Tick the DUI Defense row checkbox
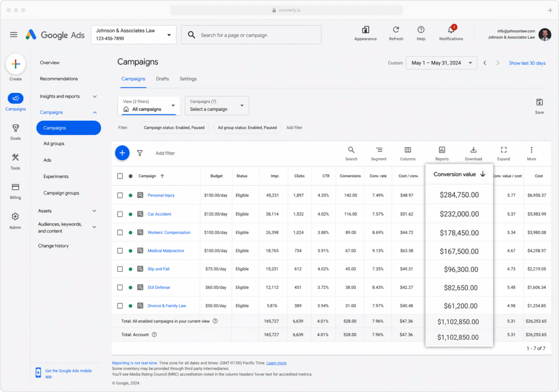The height and width of the screenshot is (392, 559). [120, 287]
